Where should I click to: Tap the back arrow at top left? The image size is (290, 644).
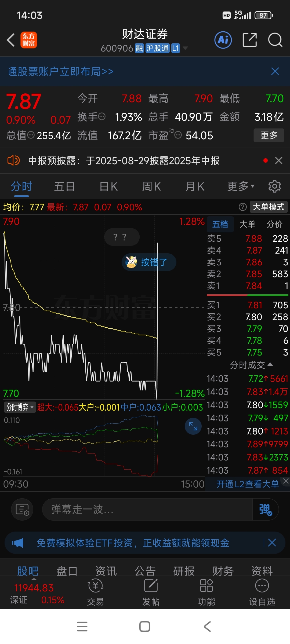tap(11, 40)
